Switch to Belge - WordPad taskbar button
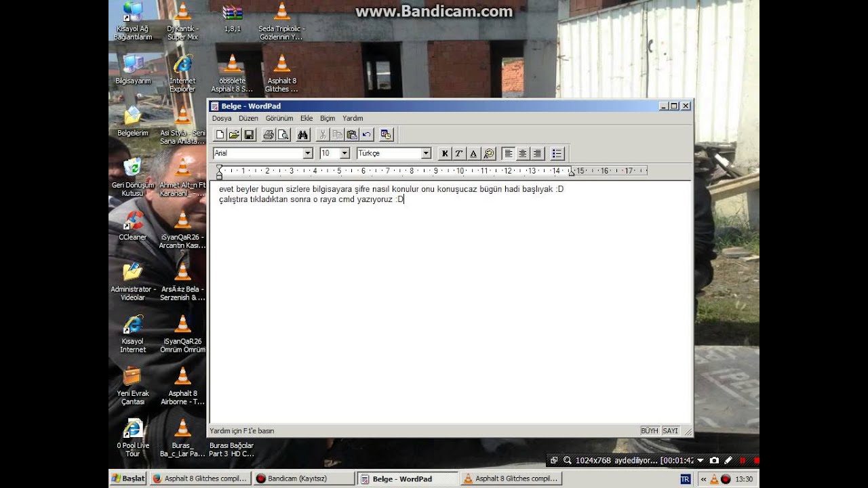Screen dimensions: 868x488 (x=408, y=479)
